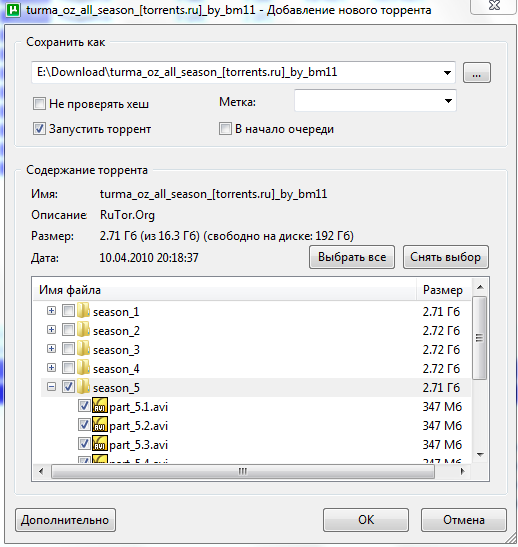
Task: Click the 'RuTor.Org' description text
Action: [127, 215]
